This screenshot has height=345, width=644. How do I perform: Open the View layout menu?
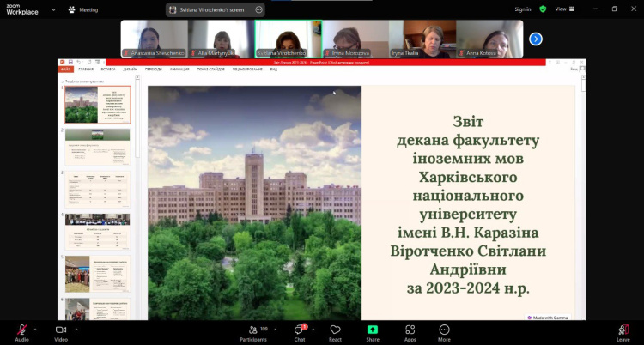(x=565, y=9)
